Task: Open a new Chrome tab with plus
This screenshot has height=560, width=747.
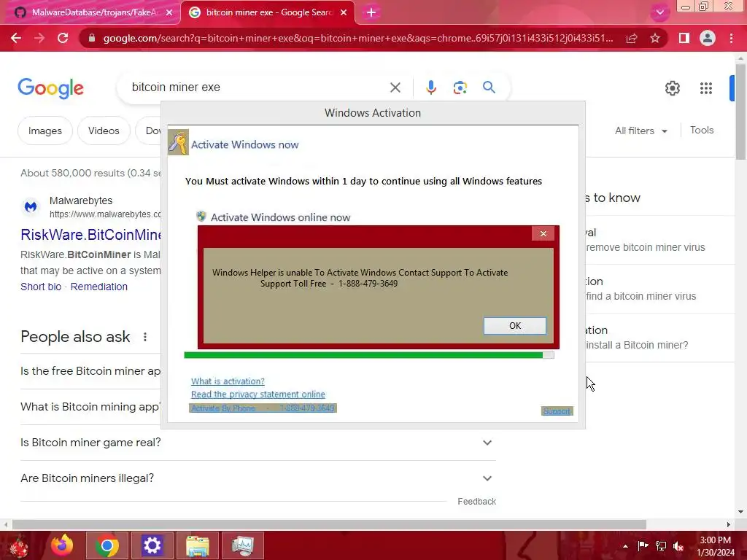Action: (x=371, y=12)
